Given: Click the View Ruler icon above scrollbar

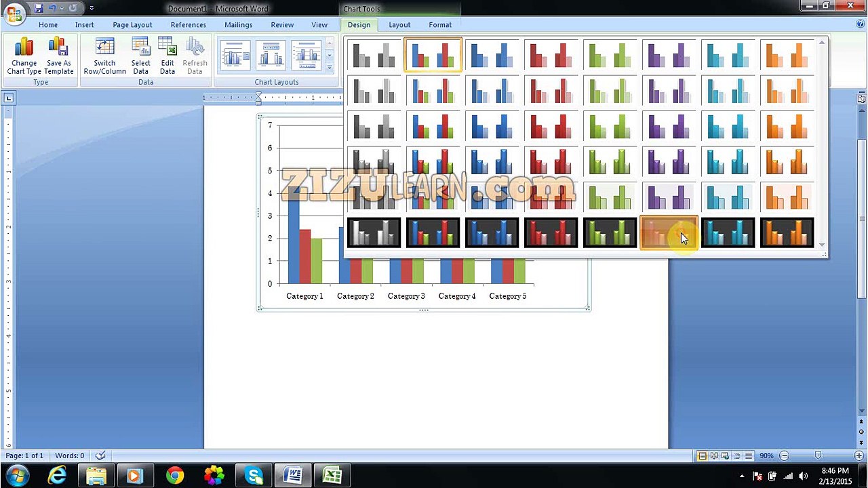Looking at the screenshot, I should pyautogui.click(x=862, y=99).
